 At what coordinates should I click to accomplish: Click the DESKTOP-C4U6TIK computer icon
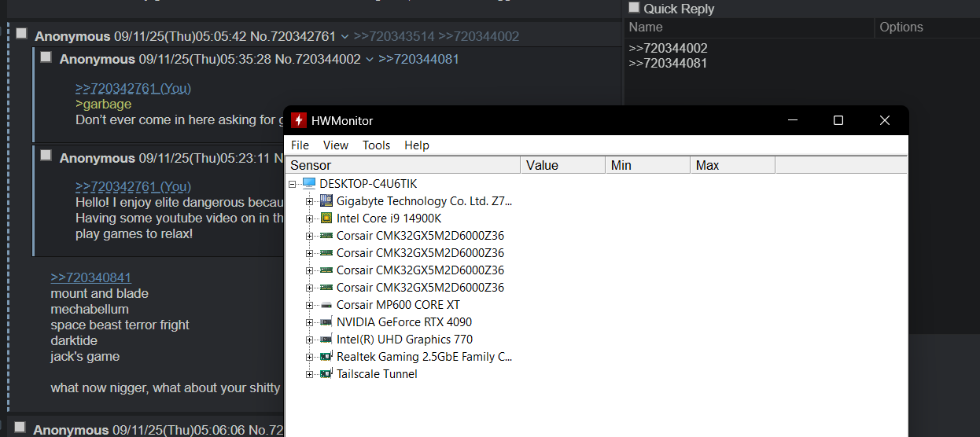309,184
